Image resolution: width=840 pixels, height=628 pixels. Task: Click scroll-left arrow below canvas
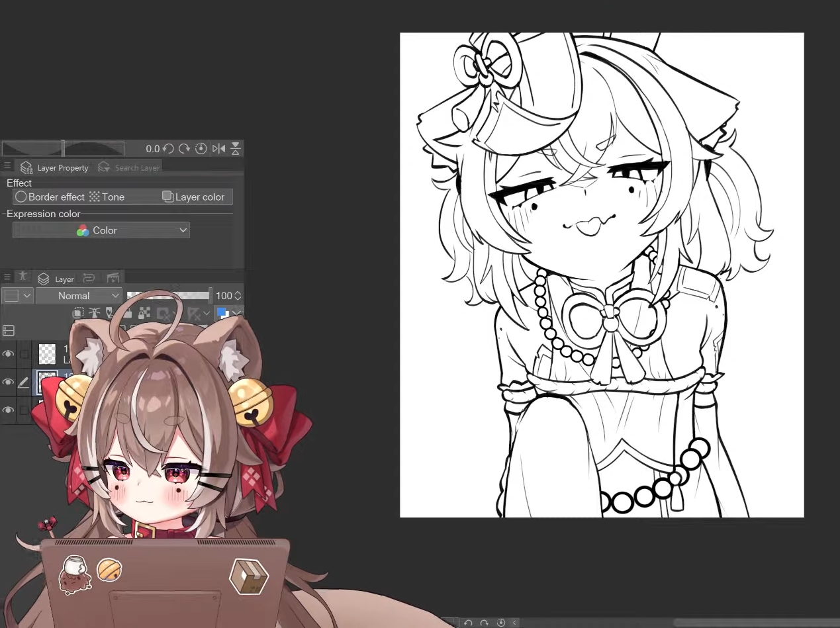(x=515, y=623)
